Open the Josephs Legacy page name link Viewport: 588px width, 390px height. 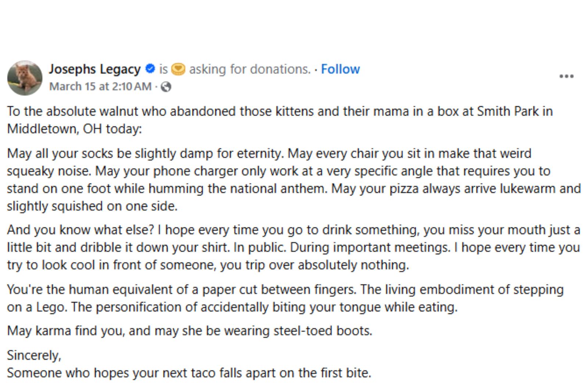pos(95,69)
